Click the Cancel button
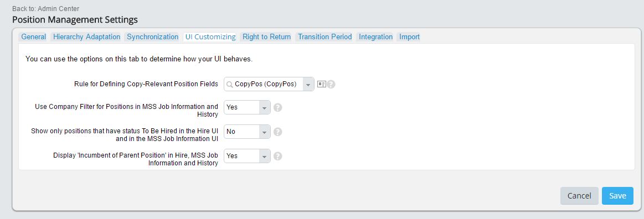This screenshot has height=219, width=644. [579, 196]
